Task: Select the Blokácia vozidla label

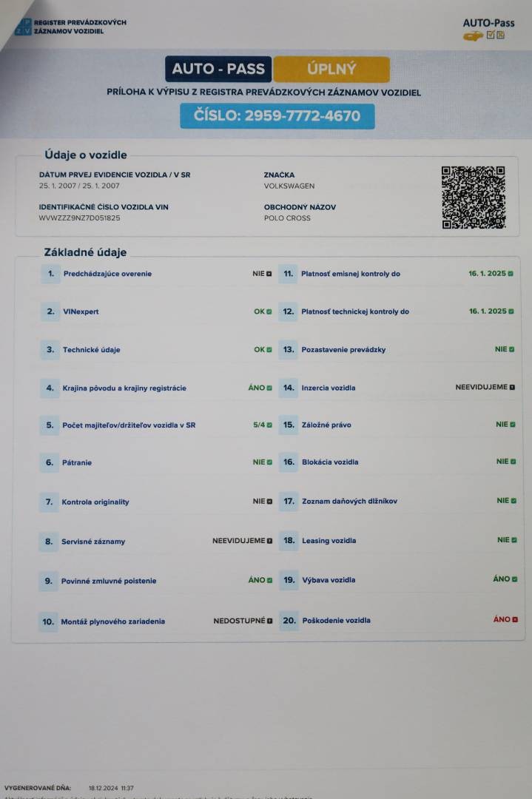Action: point(330,462)
